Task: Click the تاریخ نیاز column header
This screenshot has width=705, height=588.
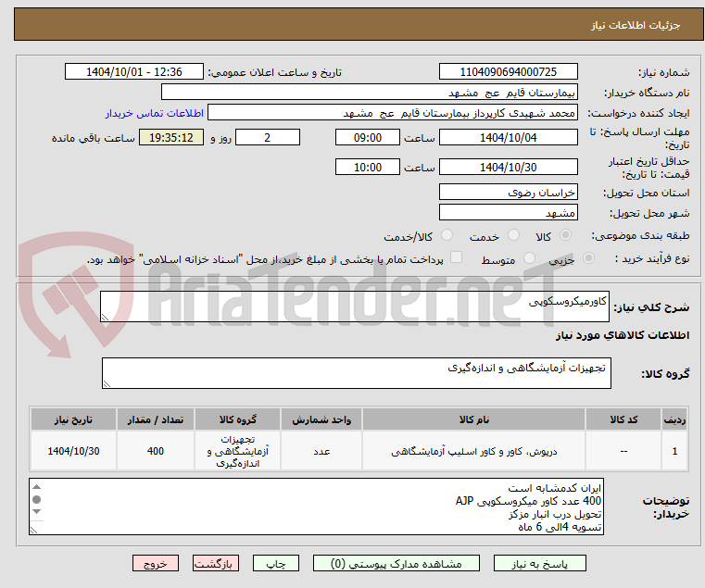Action: tap(74, 419)
